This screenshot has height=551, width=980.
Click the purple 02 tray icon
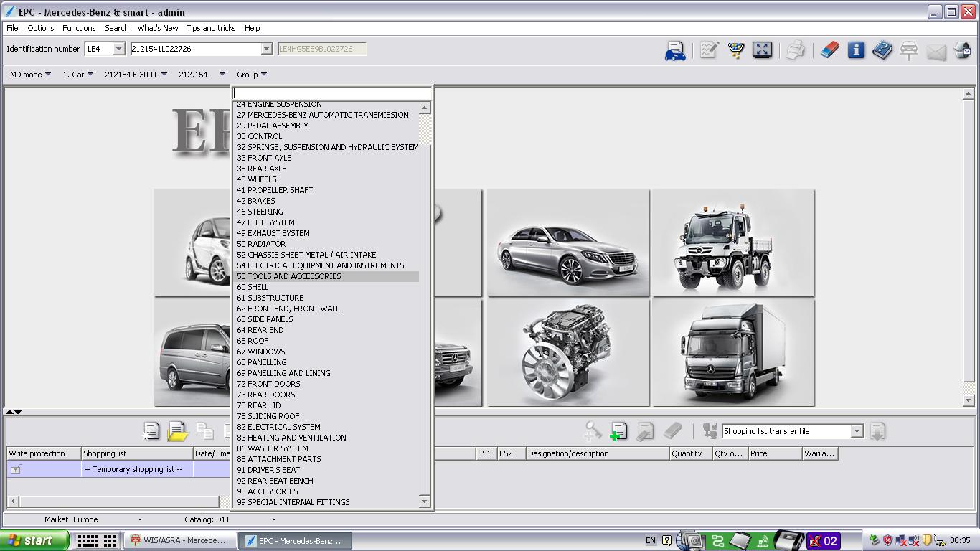[x=824, y=541]
